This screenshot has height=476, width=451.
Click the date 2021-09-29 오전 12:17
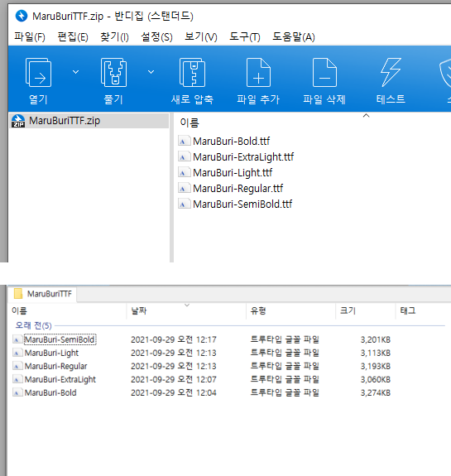point(174,339)
